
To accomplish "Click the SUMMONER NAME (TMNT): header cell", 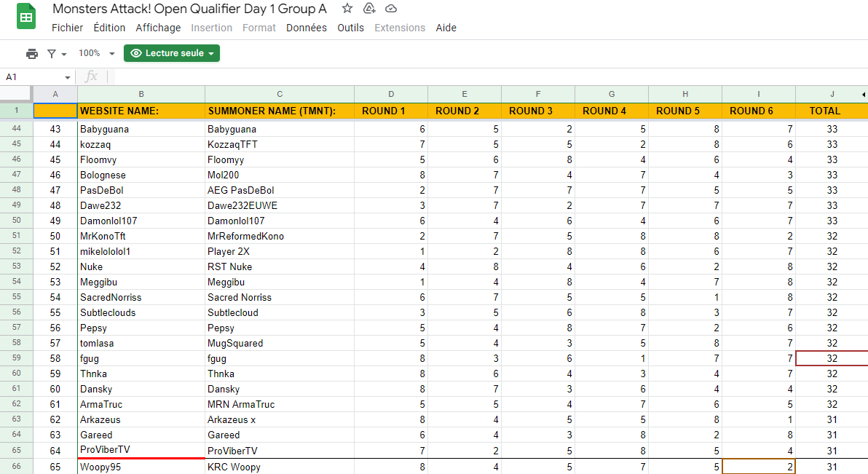I will [280, 111].
